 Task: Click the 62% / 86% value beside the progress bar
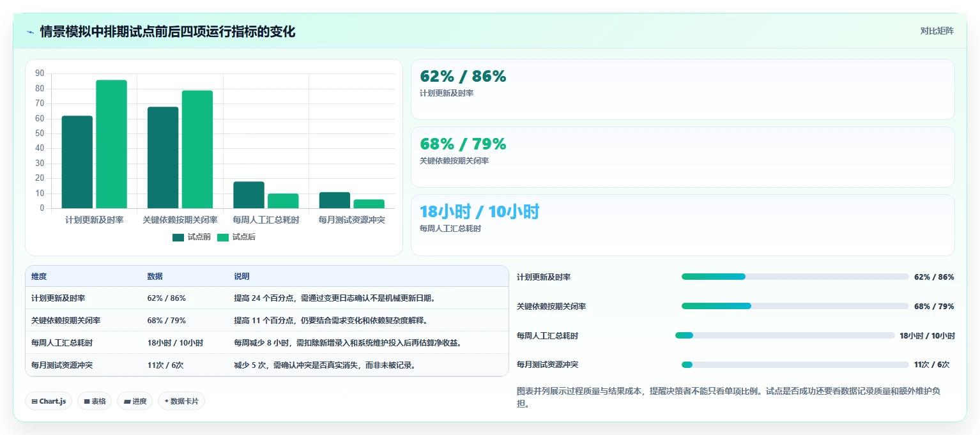coord(934,277)
